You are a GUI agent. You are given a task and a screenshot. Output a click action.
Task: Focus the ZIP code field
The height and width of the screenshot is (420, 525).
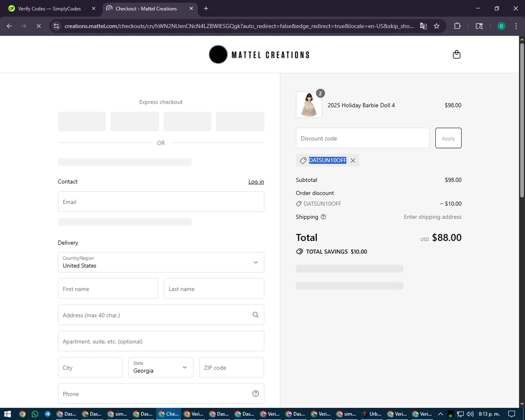point(231,367)
